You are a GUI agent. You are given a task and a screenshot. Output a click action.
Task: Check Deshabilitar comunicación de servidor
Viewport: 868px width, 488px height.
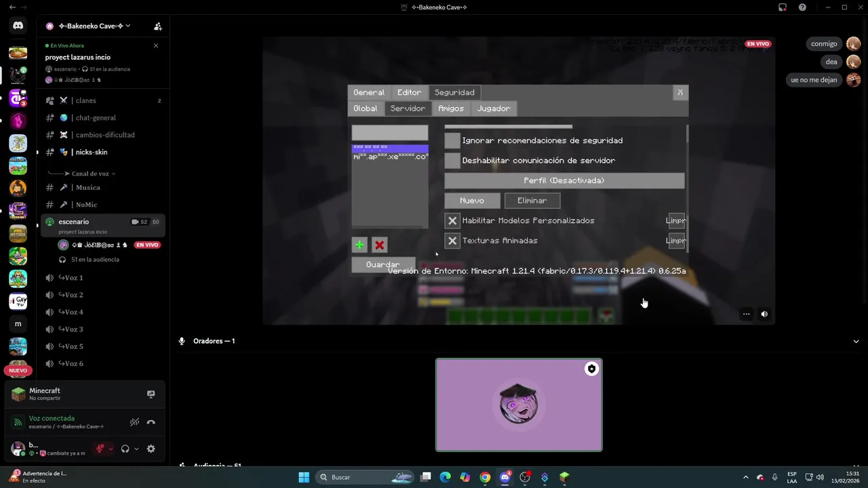[452, 161]
